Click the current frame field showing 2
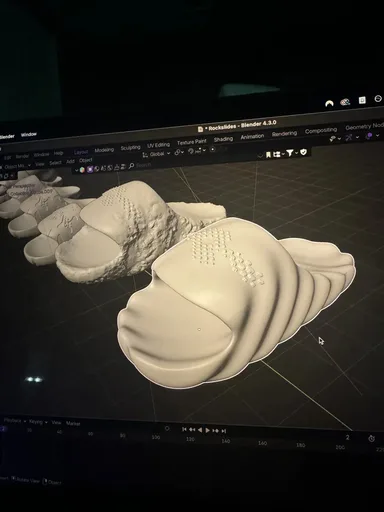 (348, 437)
